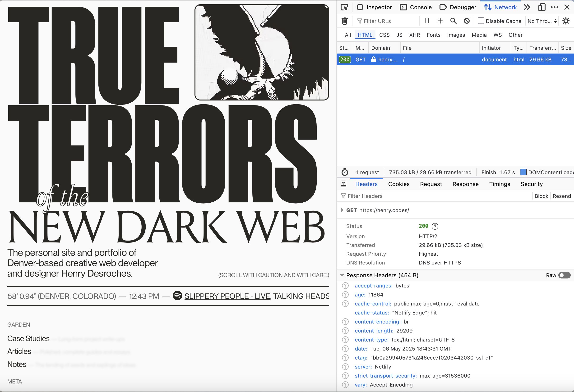Toggle Raw response headers switch

click(x=564, y=275)
